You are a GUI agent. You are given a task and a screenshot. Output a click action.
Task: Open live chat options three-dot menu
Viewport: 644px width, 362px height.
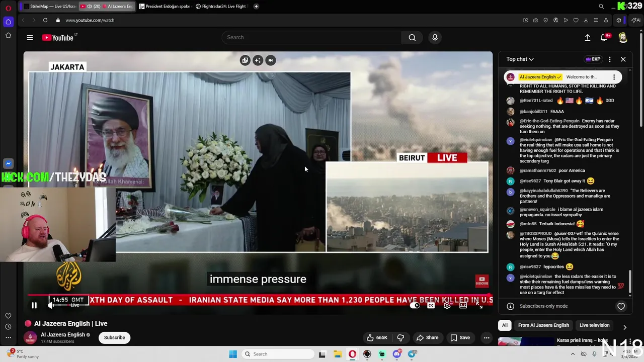(x=610, y=59)
